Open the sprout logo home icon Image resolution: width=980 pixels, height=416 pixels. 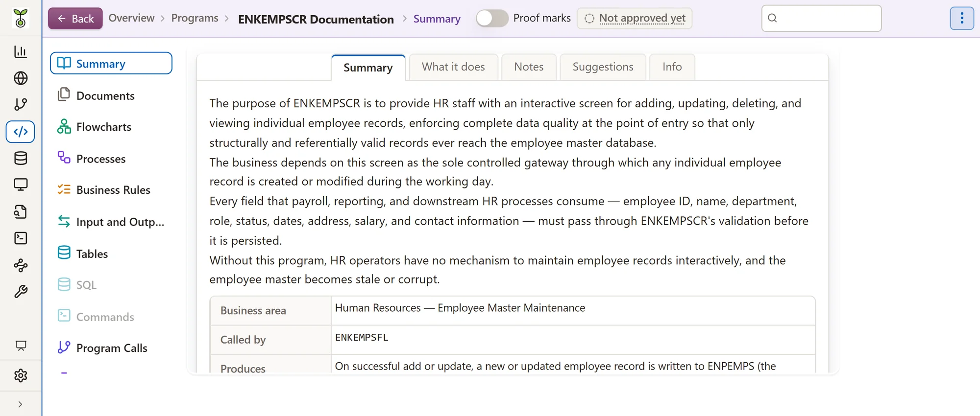[x=21, y=18]
